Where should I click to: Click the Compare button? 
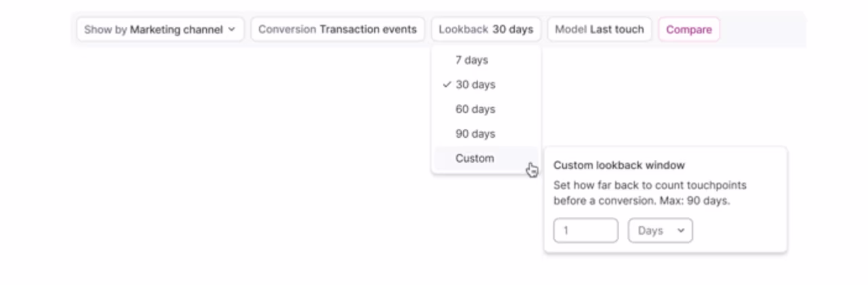(689, 29)
